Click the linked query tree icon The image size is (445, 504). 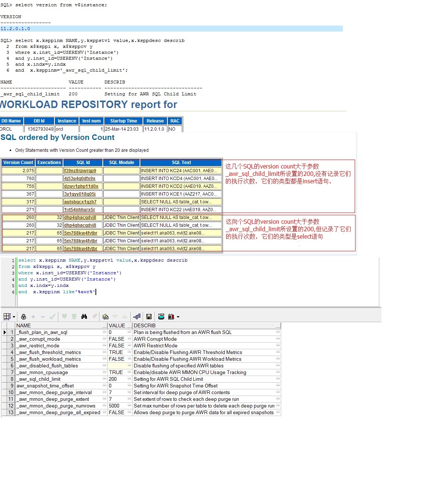tap(137, 317)
